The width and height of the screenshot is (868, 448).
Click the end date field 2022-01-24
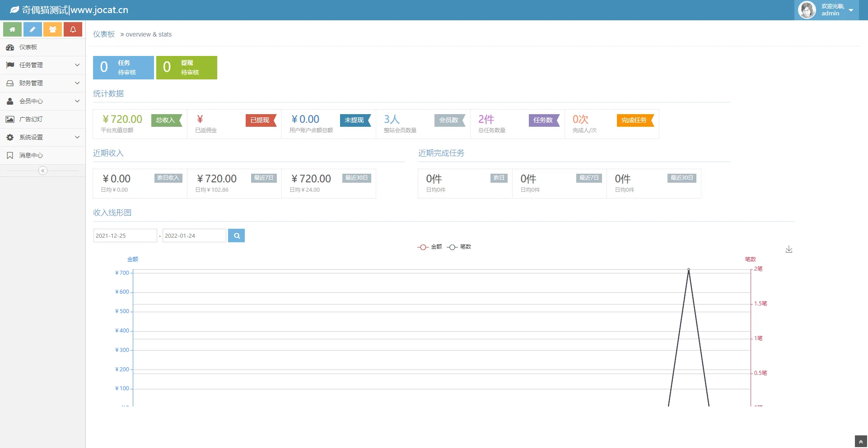194,236
